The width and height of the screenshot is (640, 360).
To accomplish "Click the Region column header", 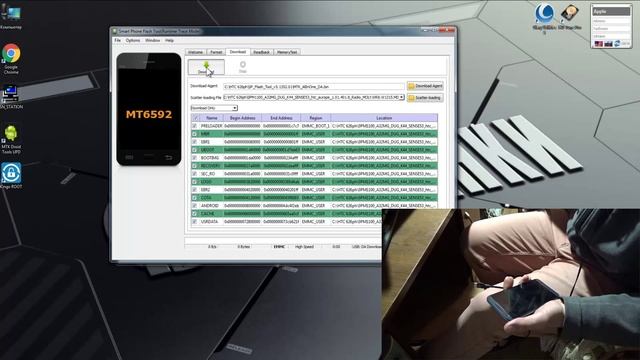I will [x=316, y=118].
